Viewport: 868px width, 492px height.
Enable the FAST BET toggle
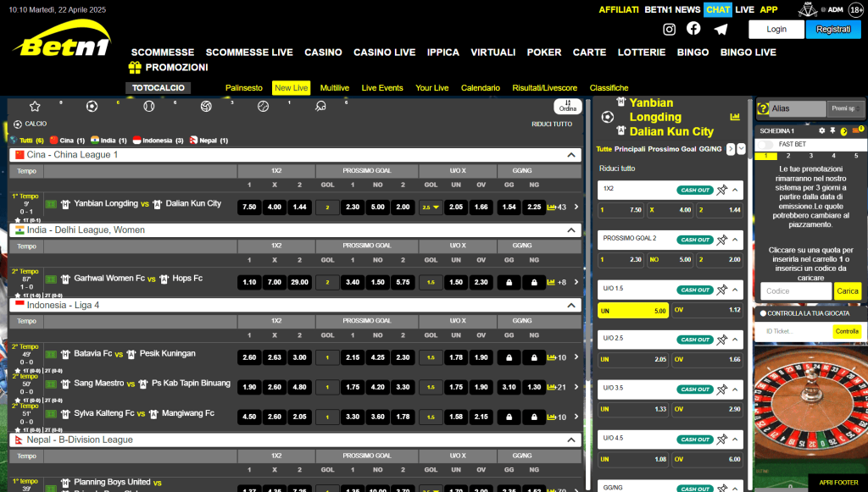[765, 145]
